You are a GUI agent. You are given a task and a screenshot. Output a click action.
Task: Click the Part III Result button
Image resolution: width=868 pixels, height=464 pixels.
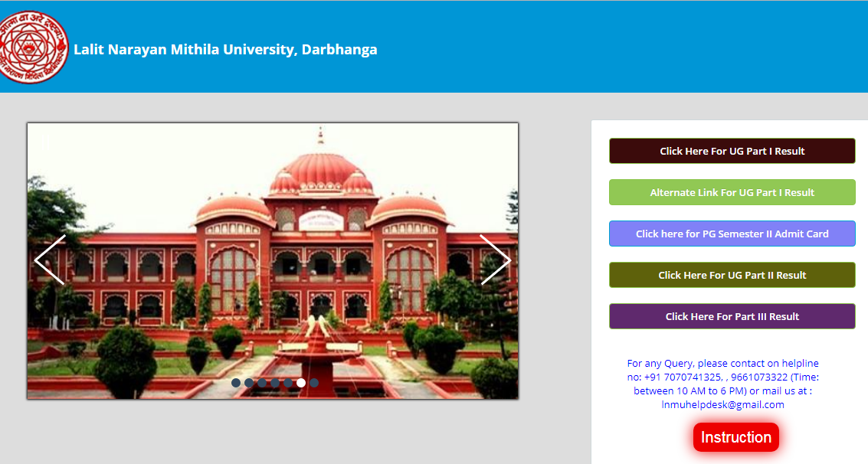coord(732,316)
